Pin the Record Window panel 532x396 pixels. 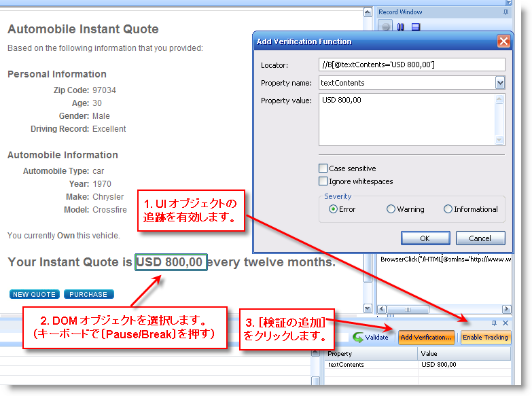[505, 12]
